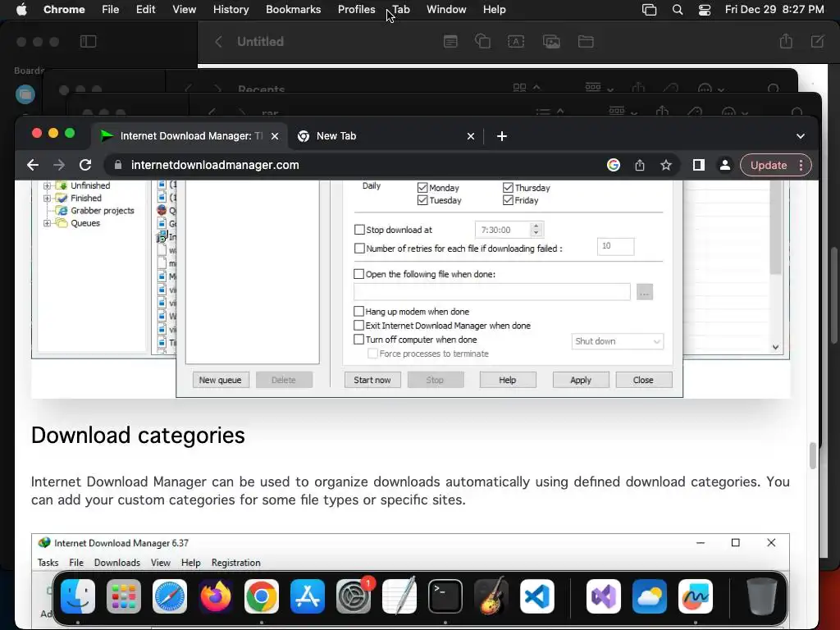Uncheck the Thursday checkbox
The width and height of the screenshot is (840, 630).
(508, 188)
